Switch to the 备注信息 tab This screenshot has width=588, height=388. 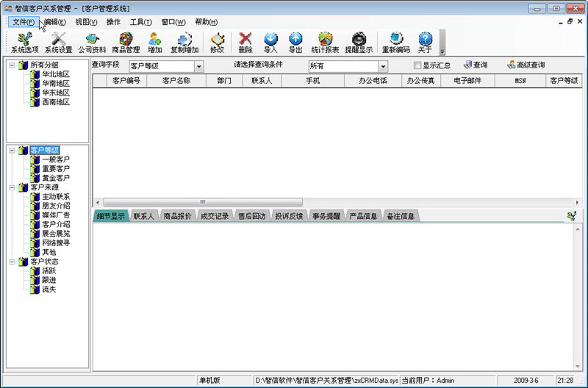click(x=400, y=216)
